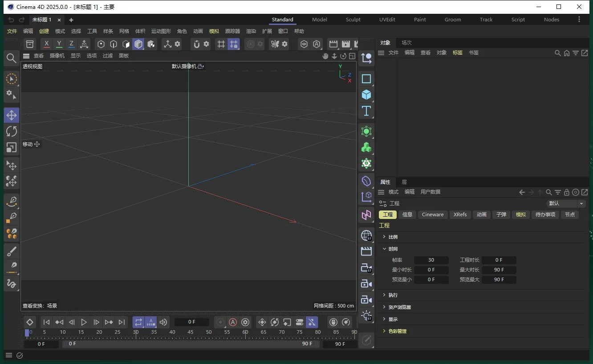Toggle the autokey A button
This screenshot has width=593, height=364.
click(232, 322)
